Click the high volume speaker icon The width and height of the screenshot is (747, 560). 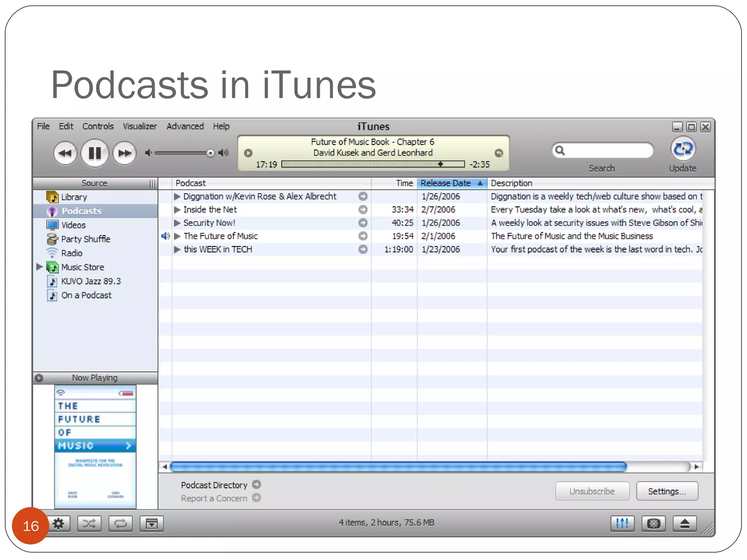pyautogui.click(x=223, y=153)
